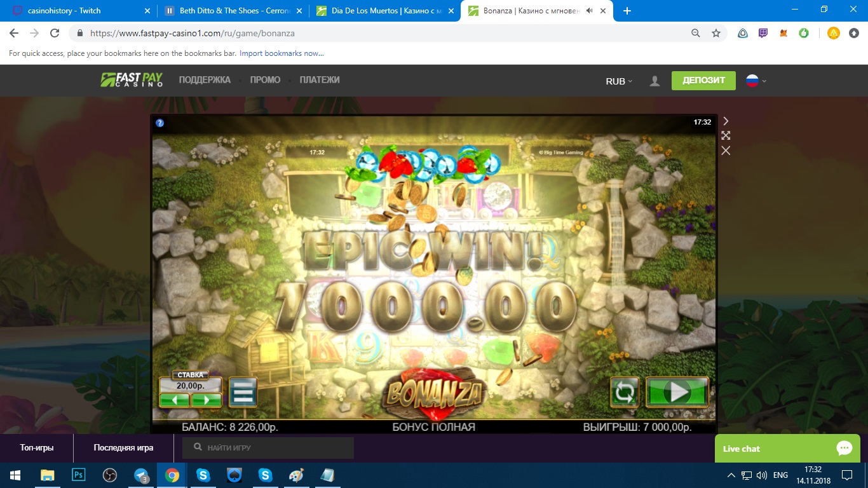The width and height of the screenshot is (868, 488).
Task: Open the Live chat widget
Action: coord(787,449)
